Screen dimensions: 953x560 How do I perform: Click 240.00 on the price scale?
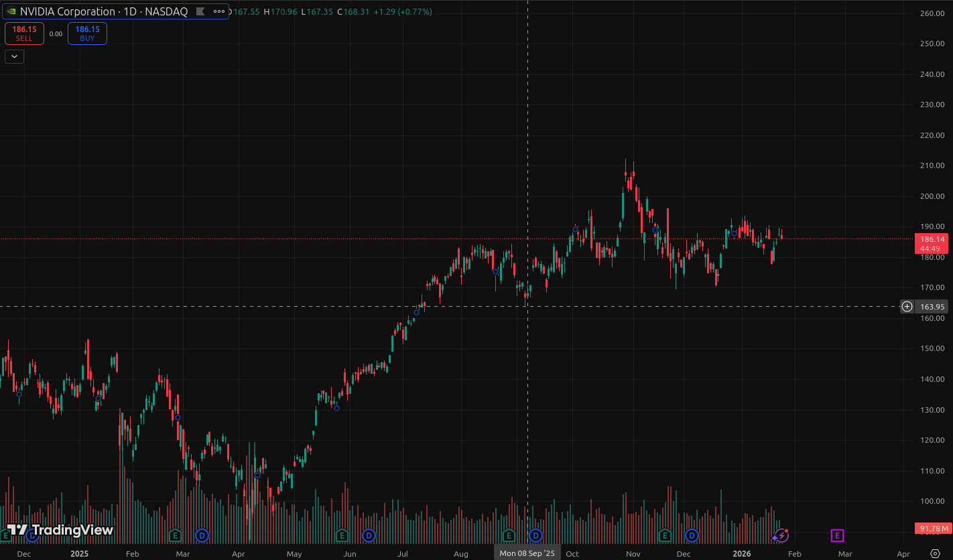[933, 74]
